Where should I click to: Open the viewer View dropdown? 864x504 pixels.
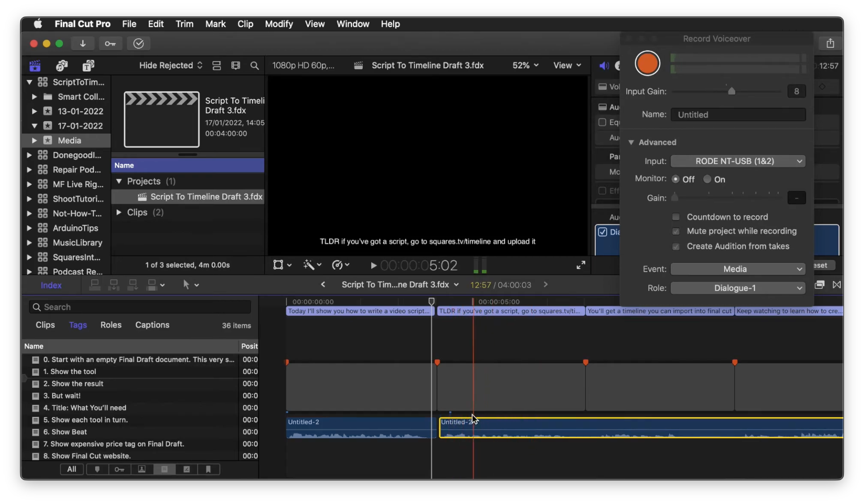tap(567, 66)
